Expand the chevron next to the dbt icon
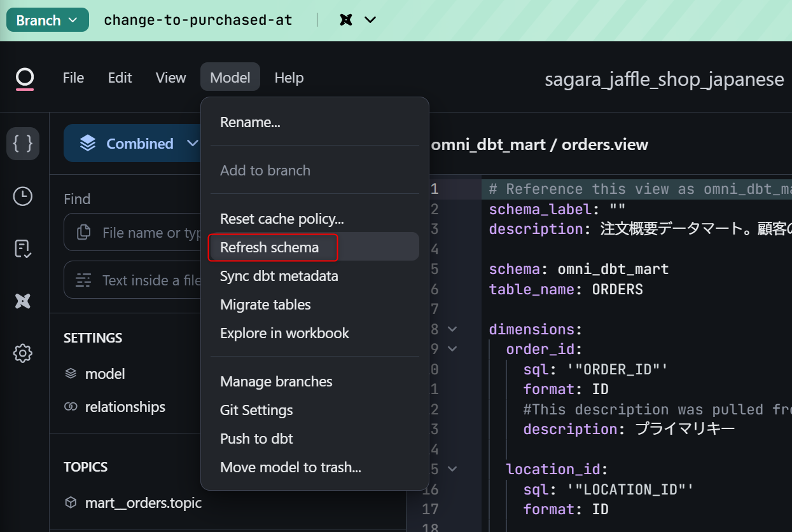Screen dimensions: 792x532 370,20
